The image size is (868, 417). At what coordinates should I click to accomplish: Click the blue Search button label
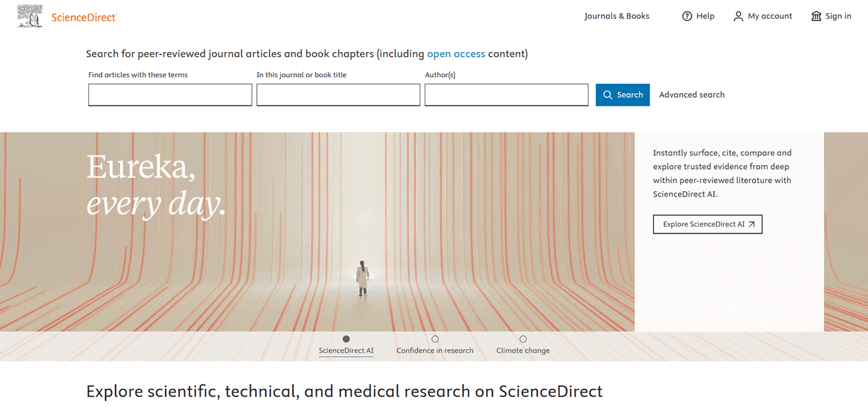pos(630,95)
